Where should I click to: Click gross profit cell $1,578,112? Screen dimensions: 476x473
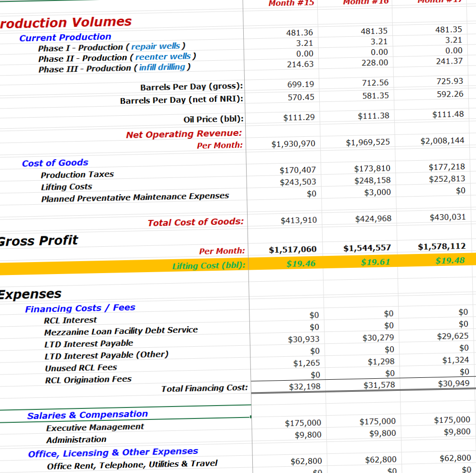click(442, 246)
